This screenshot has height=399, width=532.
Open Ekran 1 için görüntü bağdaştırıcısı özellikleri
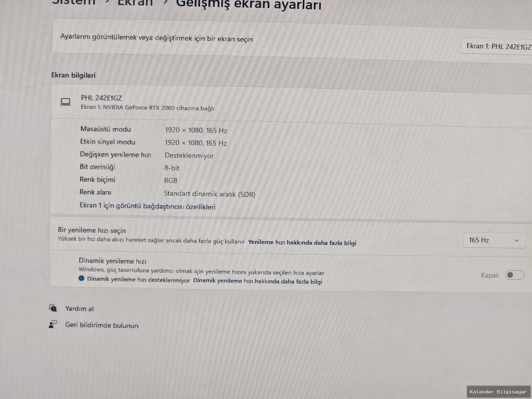point(147,206)
